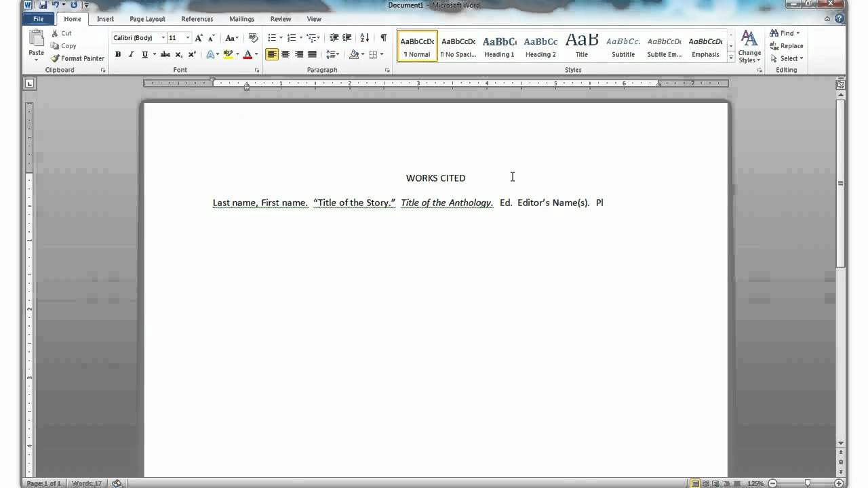
Task: Open the Change Styles menu
Action: point(749,46)
